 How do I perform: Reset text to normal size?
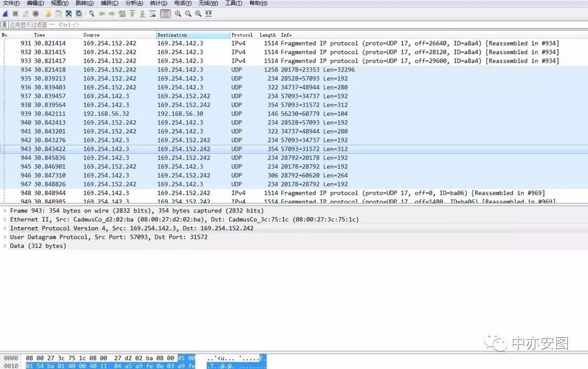pyautogui.click(x=198, y=14)
